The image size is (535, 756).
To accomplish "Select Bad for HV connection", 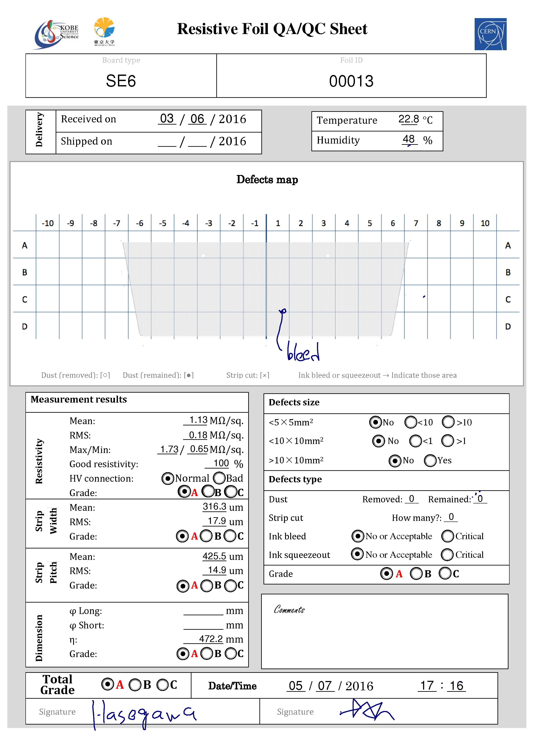I will click(219, 478).
